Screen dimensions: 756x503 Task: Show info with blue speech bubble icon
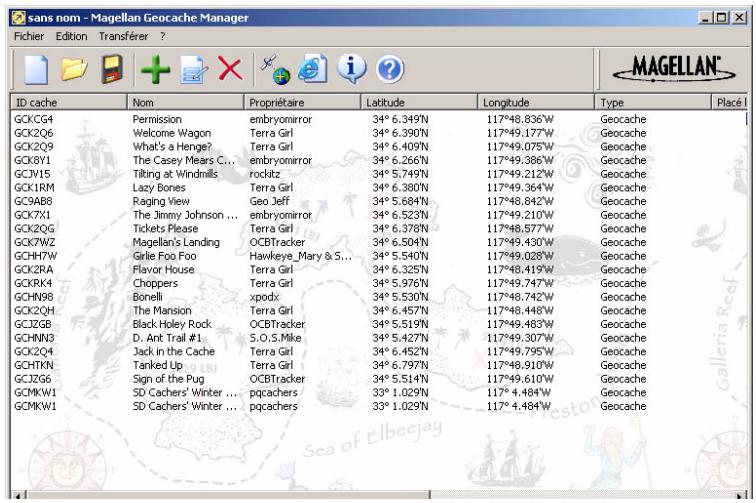click(x=351, y=69)
